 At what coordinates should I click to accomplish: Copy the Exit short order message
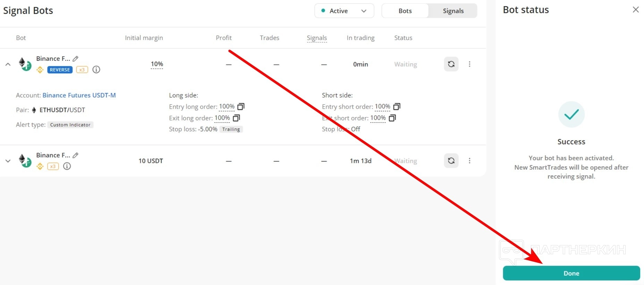pos(392,118)
